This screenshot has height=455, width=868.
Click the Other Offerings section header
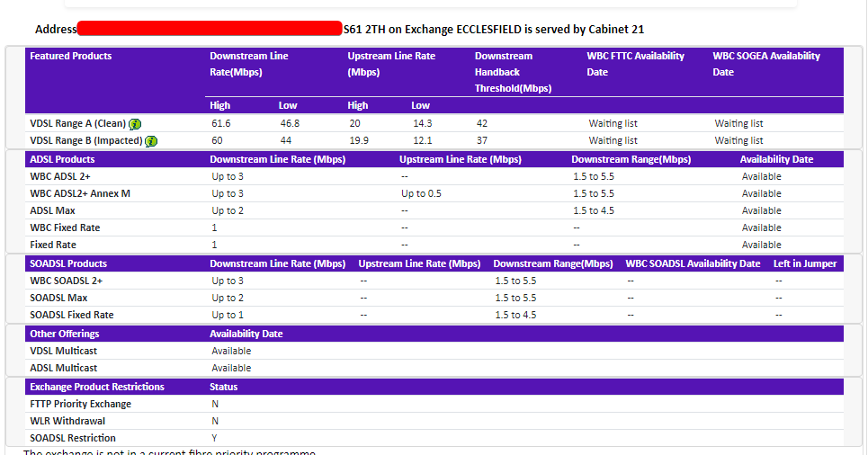64,334
